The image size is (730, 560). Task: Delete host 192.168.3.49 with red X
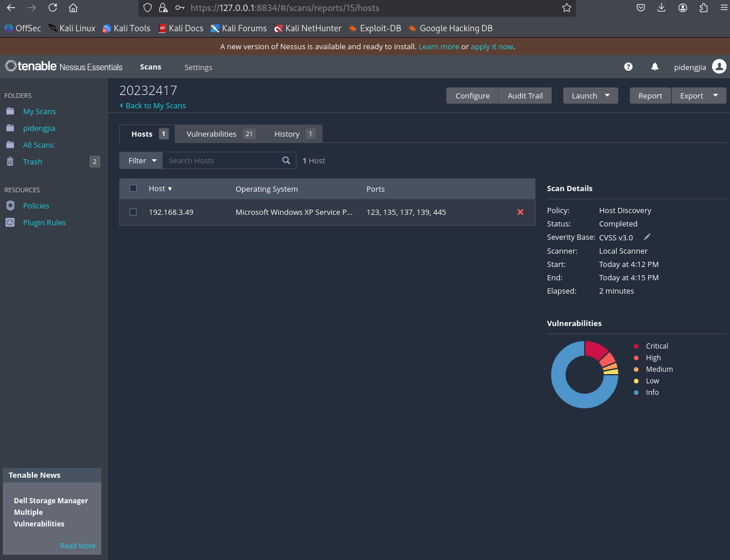520,212
